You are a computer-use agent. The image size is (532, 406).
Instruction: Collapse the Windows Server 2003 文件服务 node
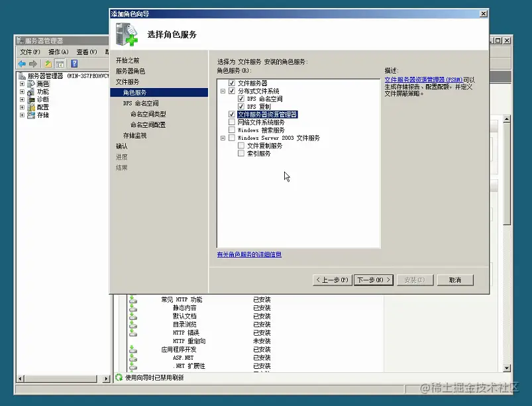223,138
